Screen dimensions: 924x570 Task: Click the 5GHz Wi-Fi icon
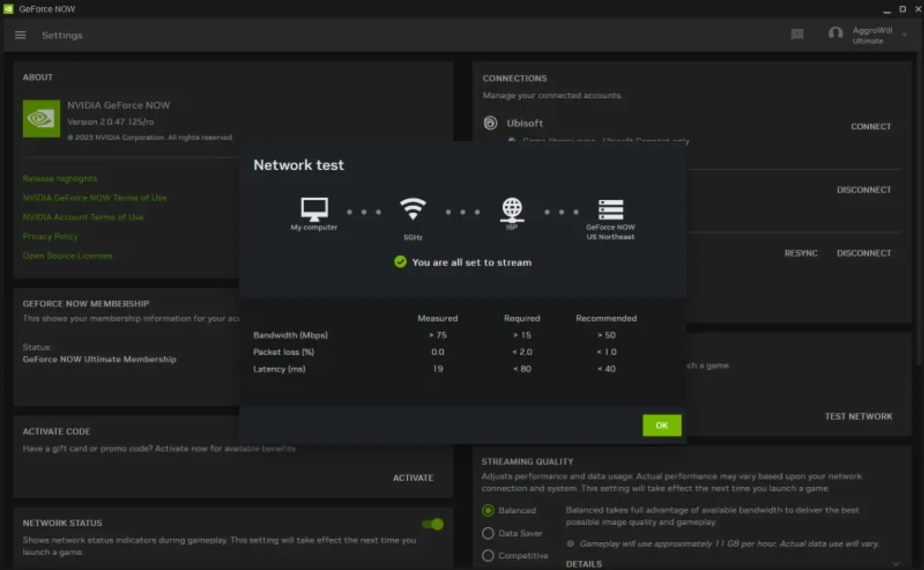click(413, 209)
